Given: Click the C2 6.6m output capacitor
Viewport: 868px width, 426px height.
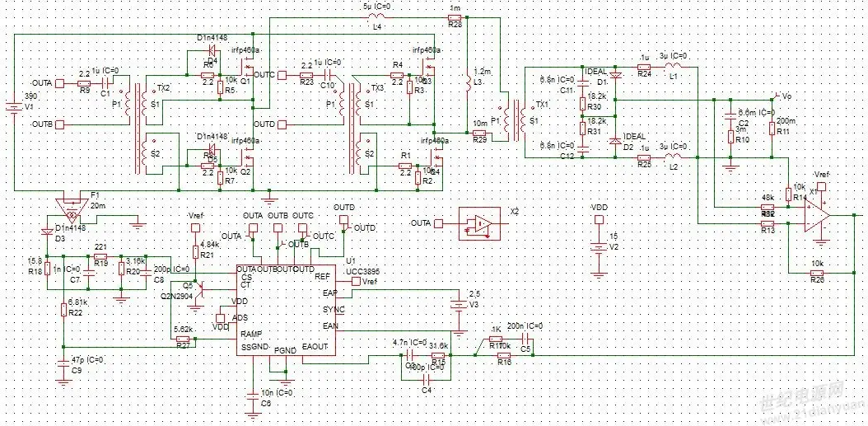Looking at the screenshot, I should coord(730,117).
